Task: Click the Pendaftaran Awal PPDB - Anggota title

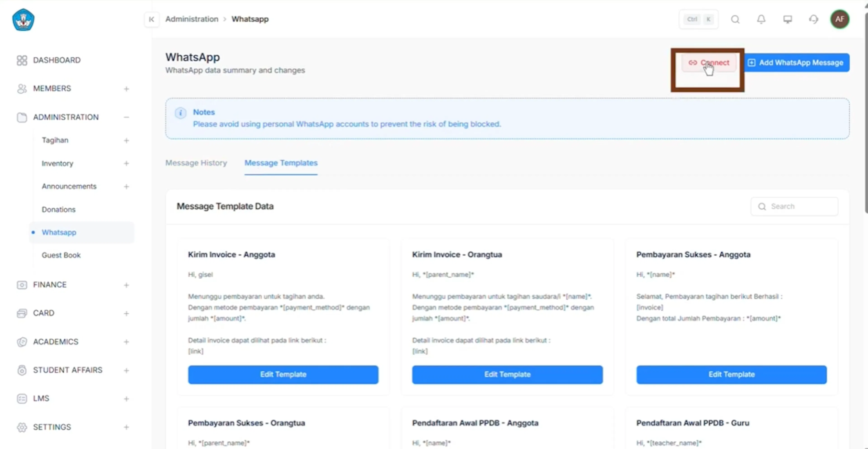Action: [x=475, y=423]
